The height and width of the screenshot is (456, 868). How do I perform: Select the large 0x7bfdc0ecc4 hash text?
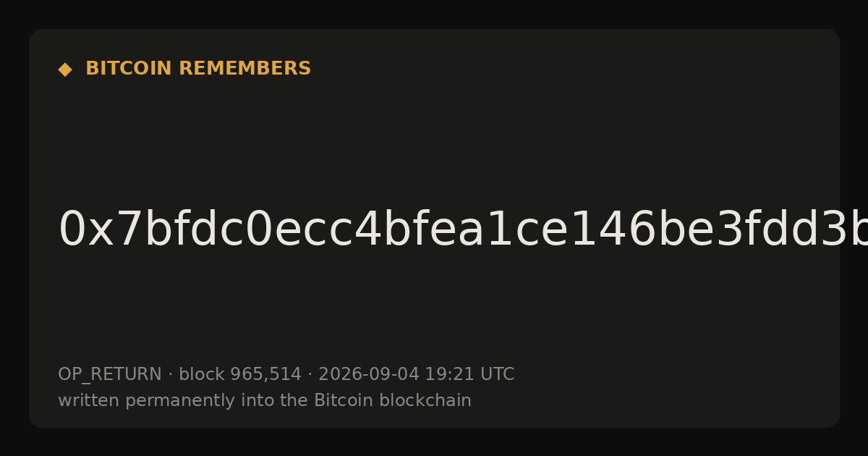coord(463,230)
